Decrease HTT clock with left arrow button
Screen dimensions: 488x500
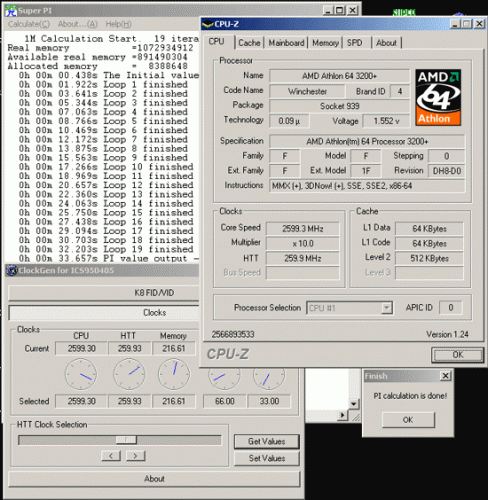[111, 455]
